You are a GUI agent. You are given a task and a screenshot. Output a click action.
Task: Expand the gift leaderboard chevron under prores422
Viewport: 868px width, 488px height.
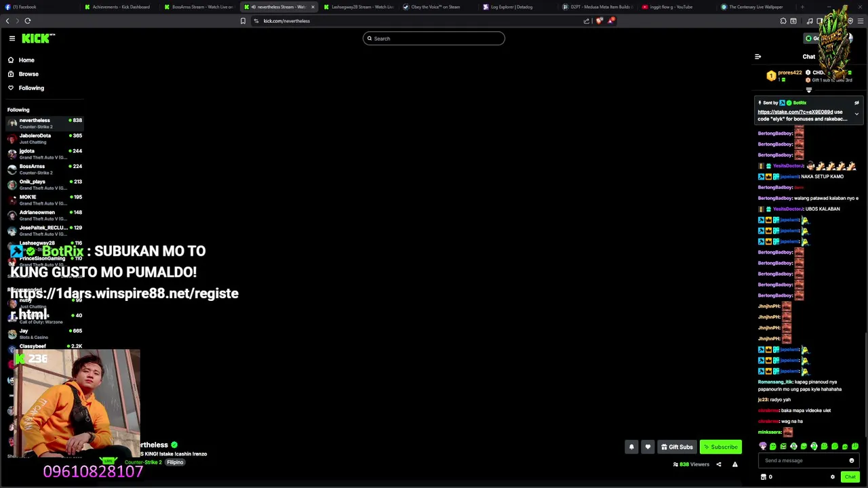click(808, 89)
